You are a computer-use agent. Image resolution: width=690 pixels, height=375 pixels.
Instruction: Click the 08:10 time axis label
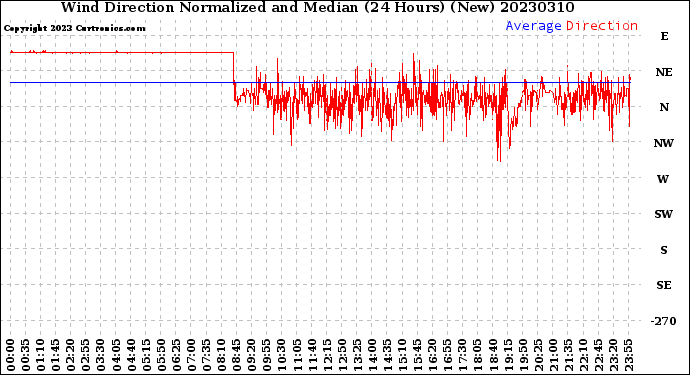pos(221,355)
